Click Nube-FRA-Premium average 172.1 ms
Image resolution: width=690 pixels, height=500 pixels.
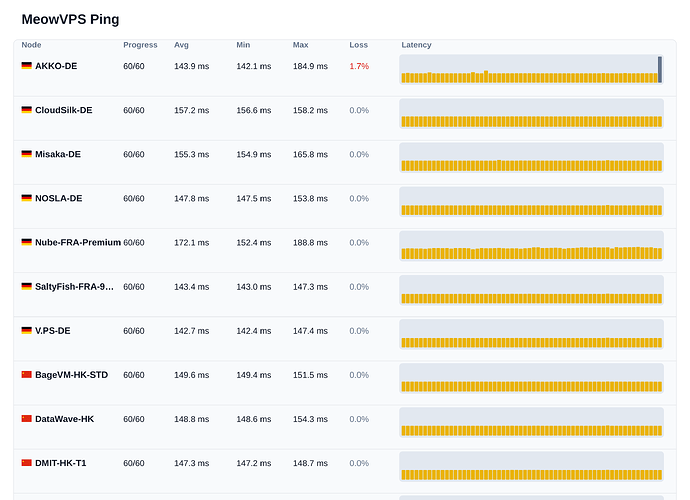(191, 243)
